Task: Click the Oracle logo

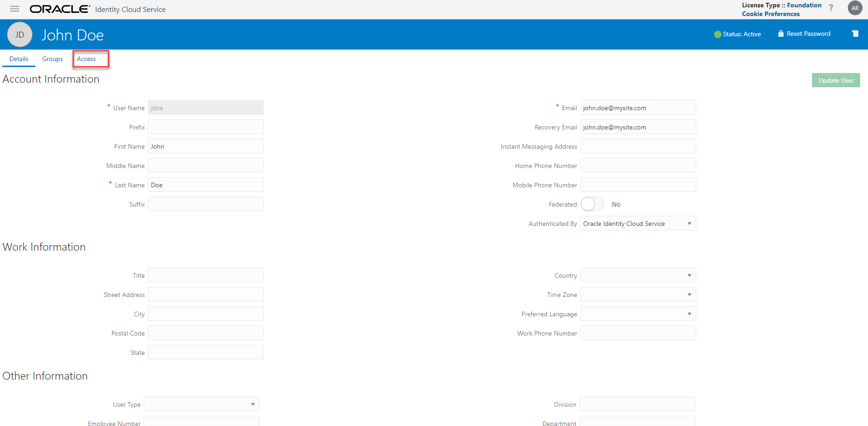Action: (x=60, y=8)
